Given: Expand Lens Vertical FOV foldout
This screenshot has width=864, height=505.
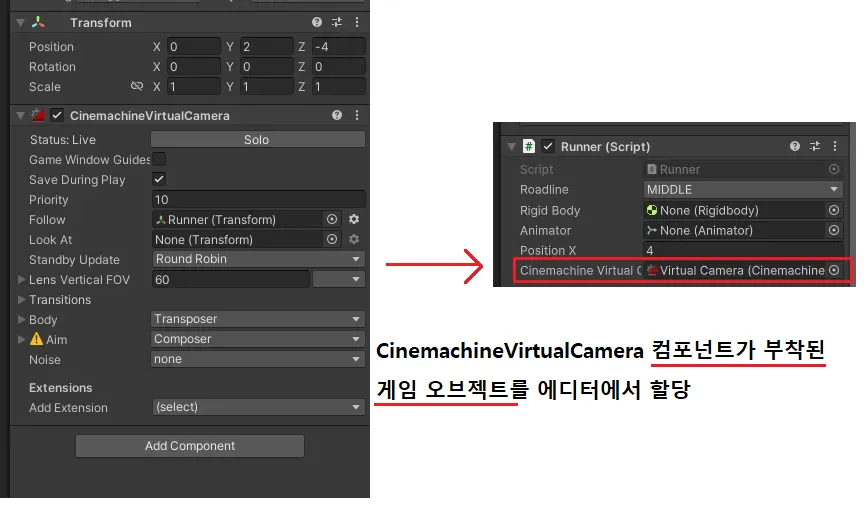Looking at the screenshot, I should 21,280.
